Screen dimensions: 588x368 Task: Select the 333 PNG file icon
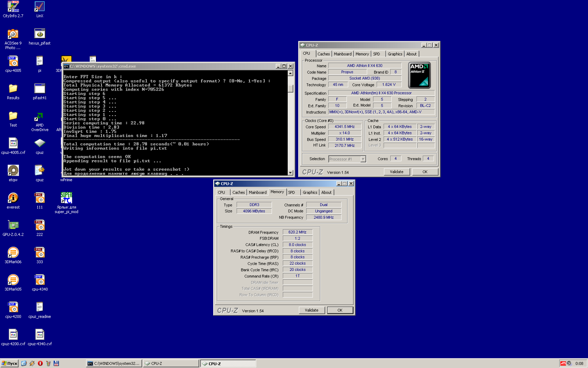coord(40,255)
